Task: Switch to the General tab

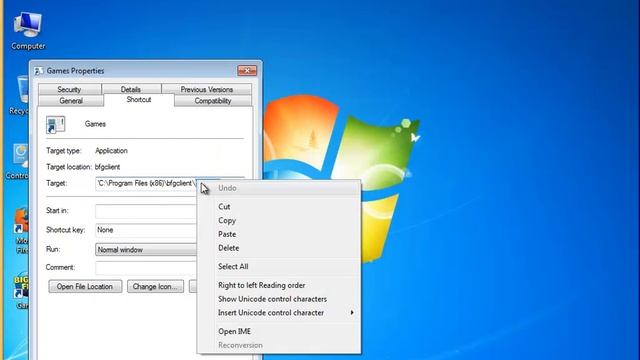Action: click(71, 101)
